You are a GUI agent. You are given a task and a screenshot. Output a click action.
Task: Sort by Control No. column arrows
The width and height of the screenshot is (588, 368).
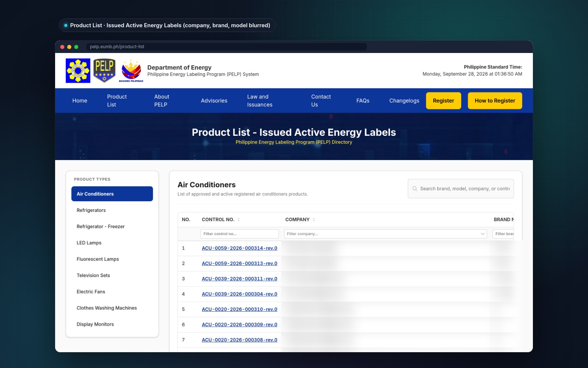pyautogui.click(x=239, y=220)
